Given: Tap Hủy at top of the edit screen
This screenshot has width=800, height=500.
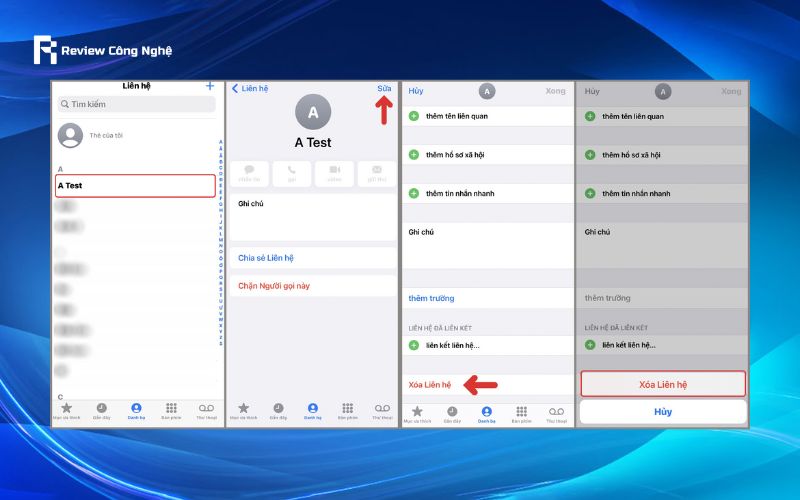Looking at the screenshot, I should click(x=416, y=91).
